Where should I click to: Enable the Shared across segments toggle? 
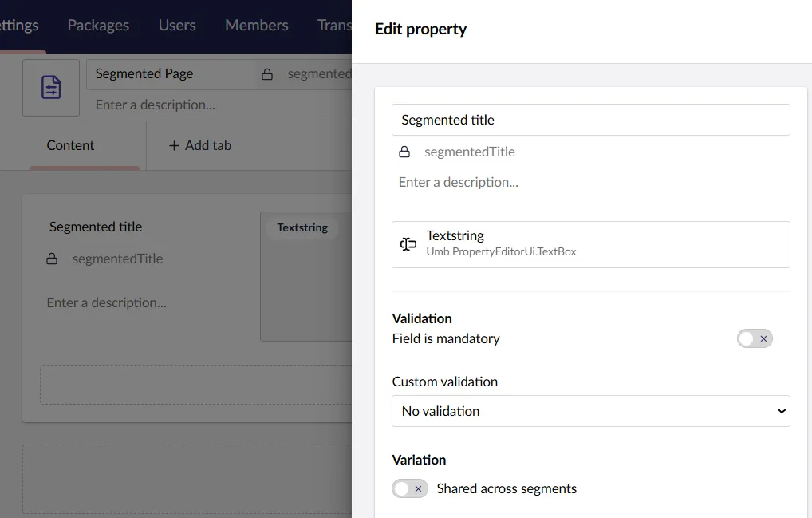pos(410,488)
